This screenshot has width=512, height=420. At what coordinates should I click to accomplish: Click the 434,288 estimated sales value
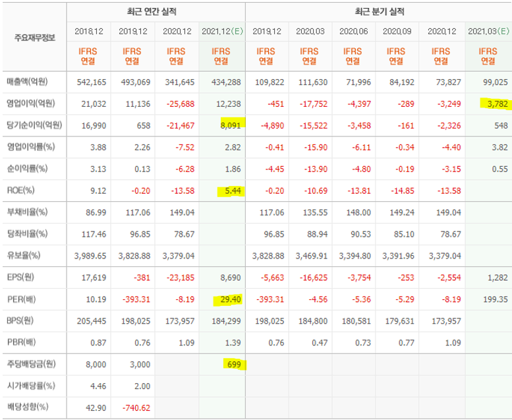[226, 82]
